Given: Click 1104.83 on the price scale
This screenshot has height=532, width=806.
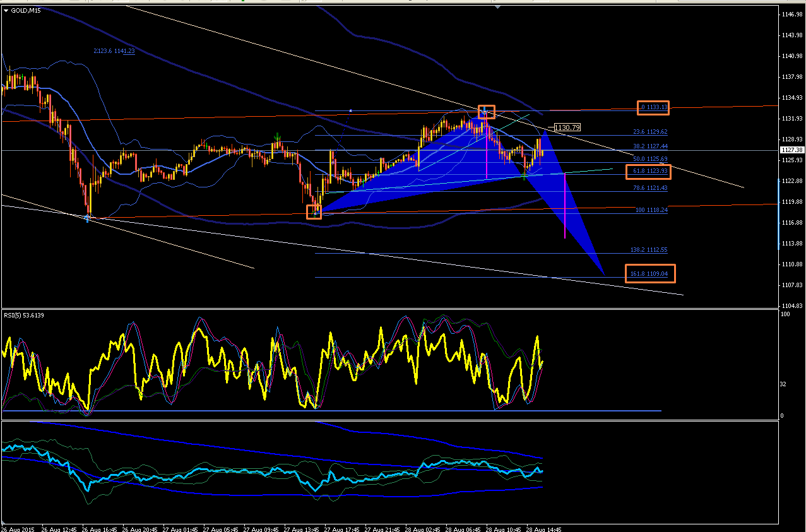Looking at the screenshot, I should tap(792, 305).
